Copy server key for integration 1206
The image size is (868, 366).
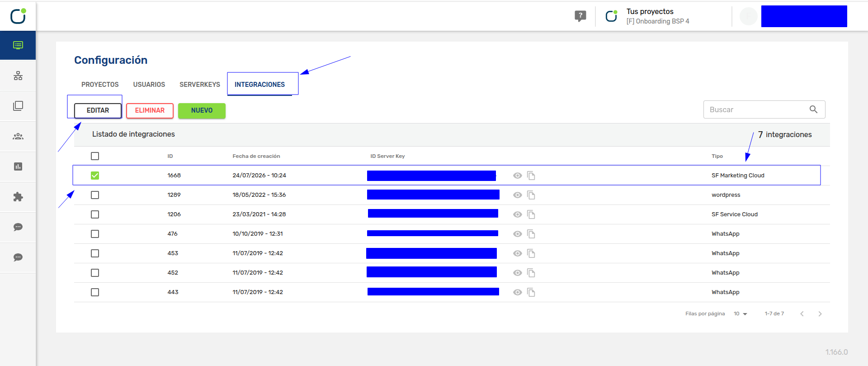click(531, 214)
